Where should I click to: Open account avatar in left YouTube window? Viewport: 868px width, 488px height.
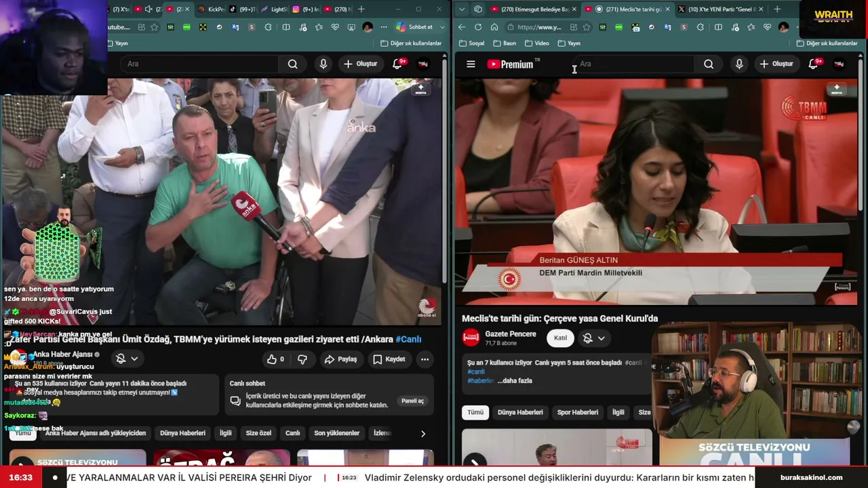[x=423, y=64]
